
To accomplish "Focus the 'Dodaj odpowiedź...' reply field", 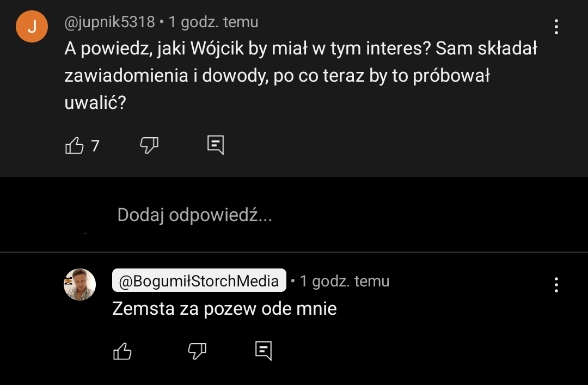I will [194, 216].
